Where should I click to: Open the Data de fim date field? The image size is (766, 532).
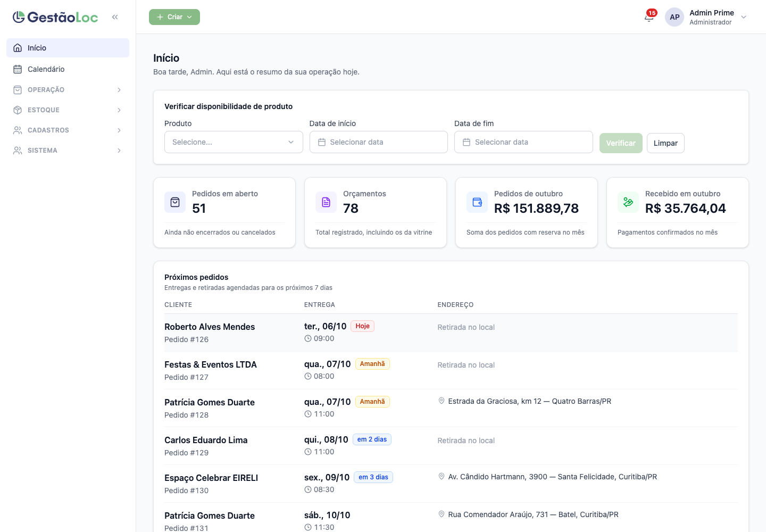(x=523, y=142)
